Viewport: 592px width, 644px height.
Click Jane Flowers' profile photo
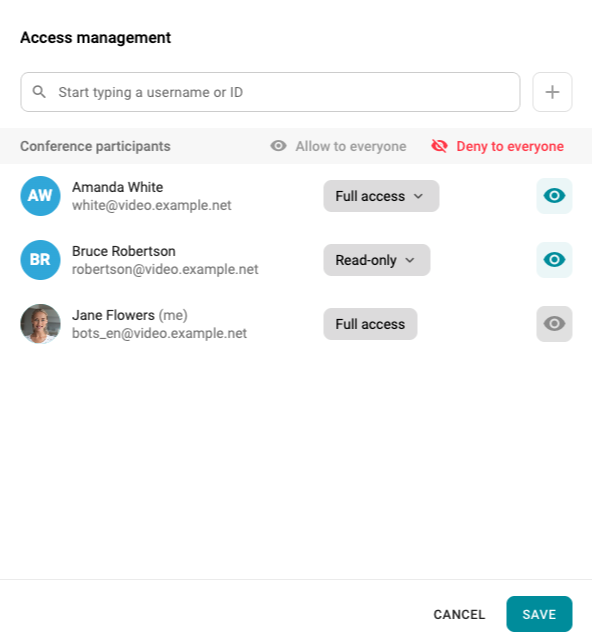40,324
